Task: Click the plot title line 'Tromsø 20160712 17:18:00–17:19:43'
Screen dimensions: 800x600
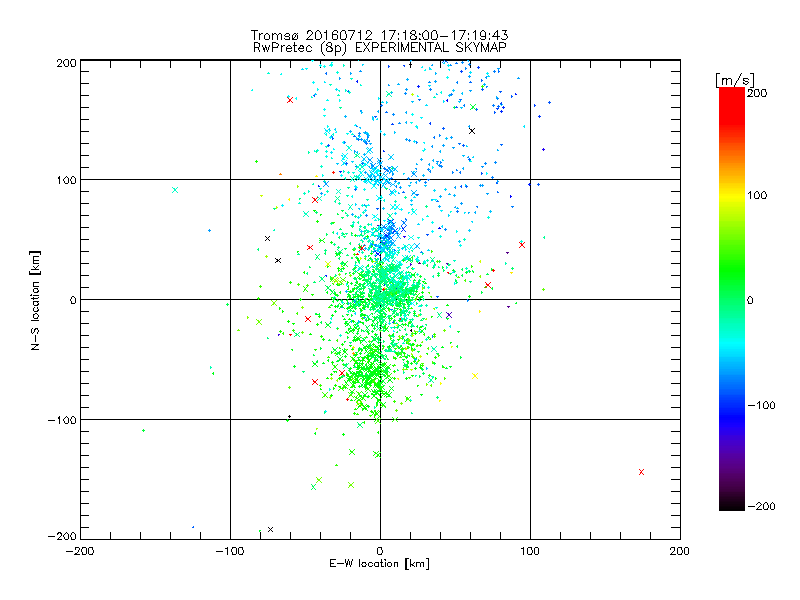Action: coord(379,35)
